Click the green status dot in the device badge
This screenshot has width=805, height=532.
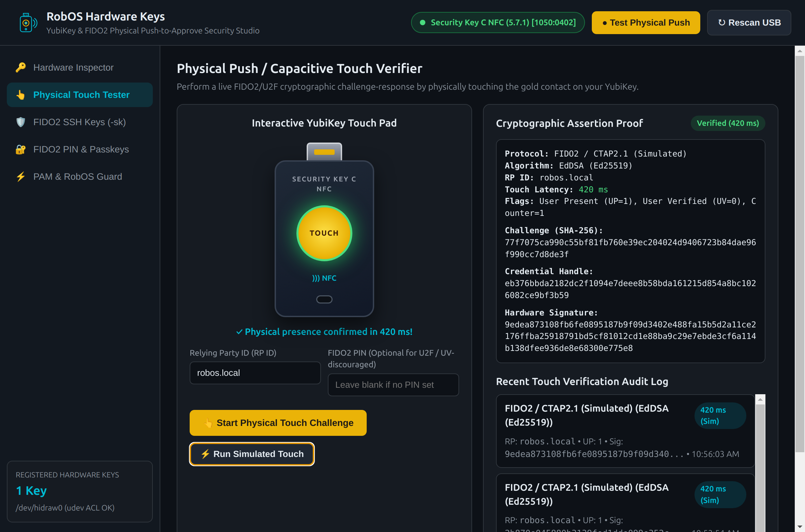click(423, 23)
